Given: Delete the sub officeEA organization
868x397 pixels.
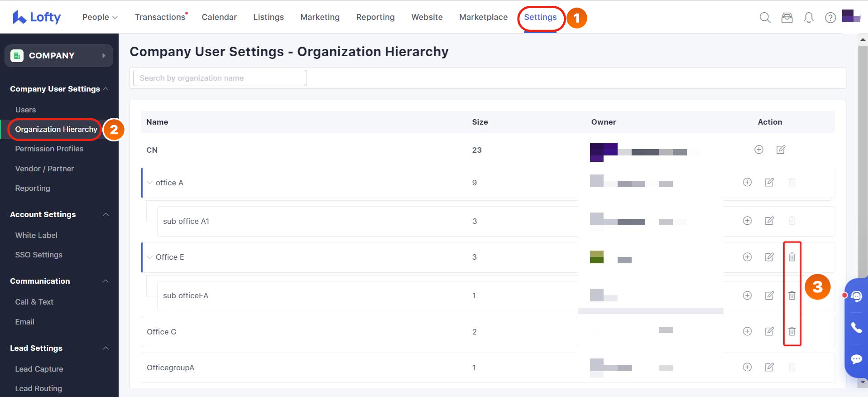Looking at the screenshot, I should pyautogui.click(x=791, y=295).
